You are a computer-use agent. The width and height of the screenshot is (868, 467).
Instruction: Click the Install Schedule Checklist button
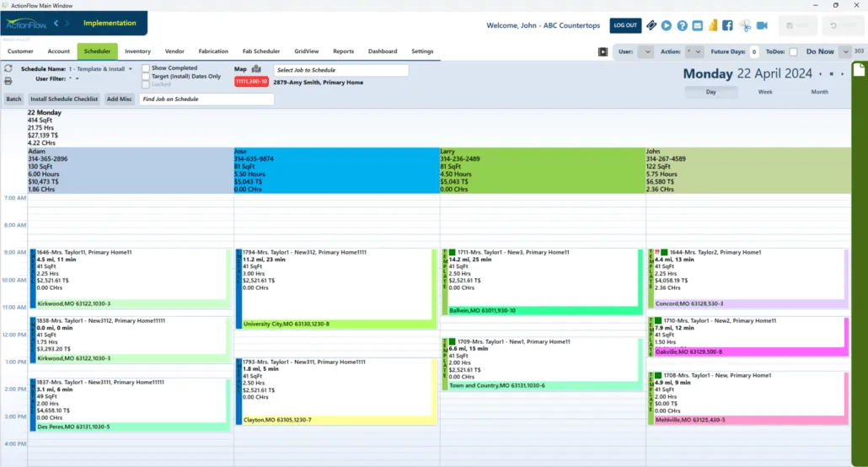click(x=65, y=99)
